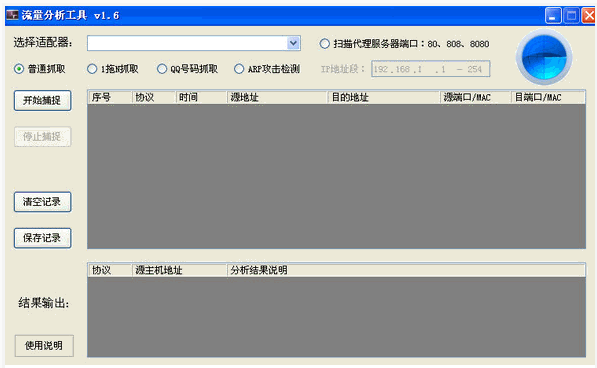Click the app icon in the title bar
Image resolution: width=597 pixels, height=368 pixels.
pyautogui.click(x=13, y=15)
